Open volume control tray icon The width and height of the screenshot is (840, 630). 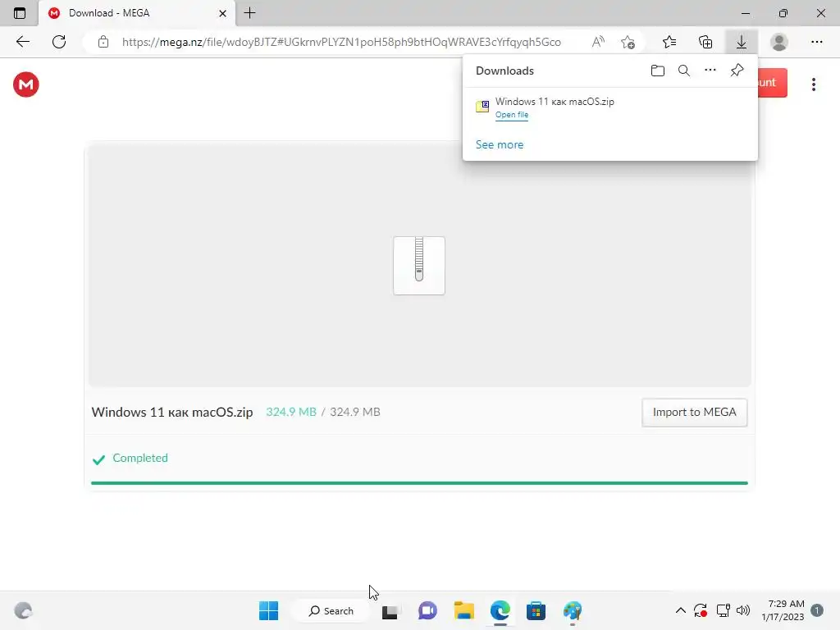coord(743,610)
